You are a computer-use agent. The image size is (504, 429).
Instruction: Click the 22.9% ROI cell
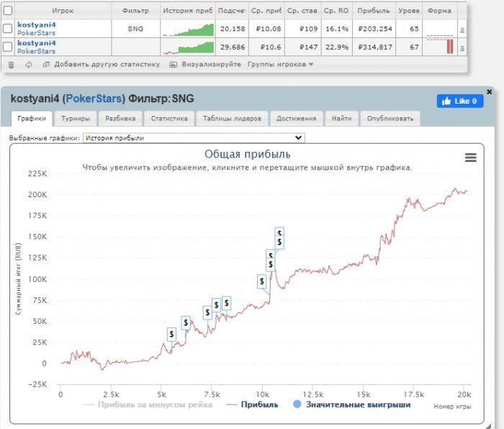point(336,48)
